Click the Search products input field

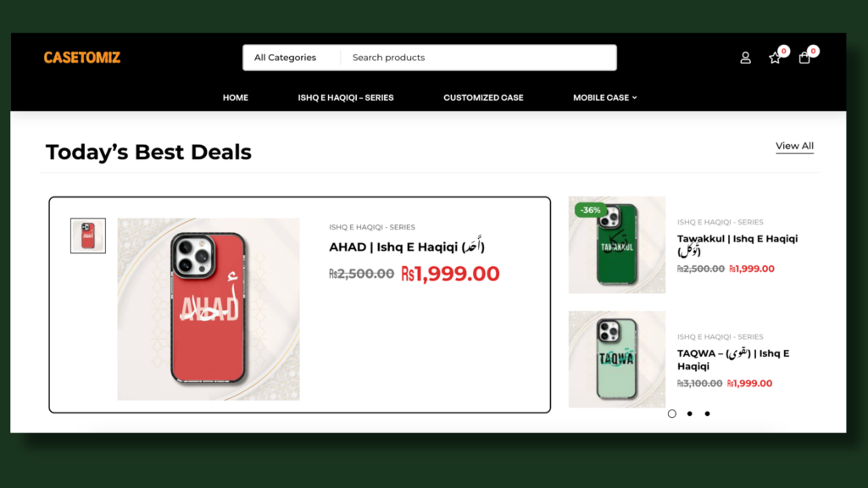pos(478,58)
